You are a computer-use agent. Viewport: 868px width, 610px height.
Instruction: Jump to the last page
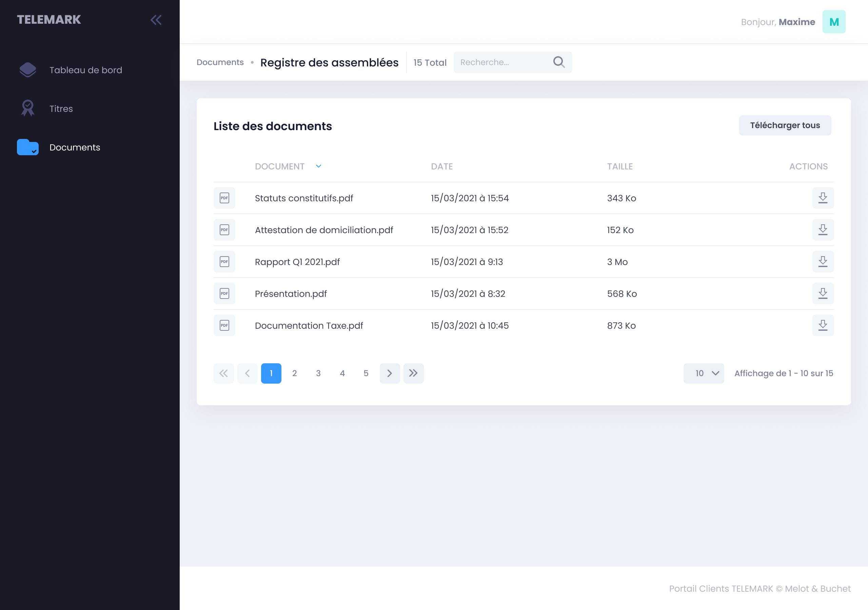tap(413, 373)
